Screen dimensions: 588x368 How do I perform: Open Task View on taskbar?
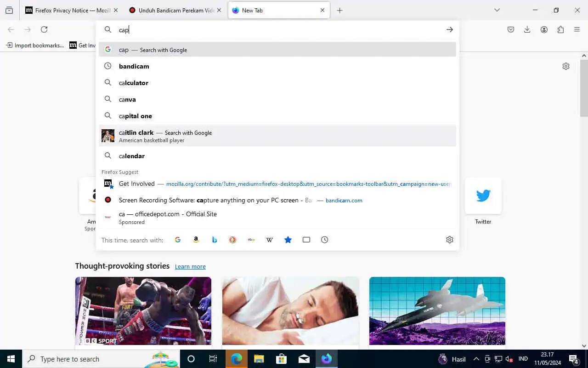click(213, 359)
